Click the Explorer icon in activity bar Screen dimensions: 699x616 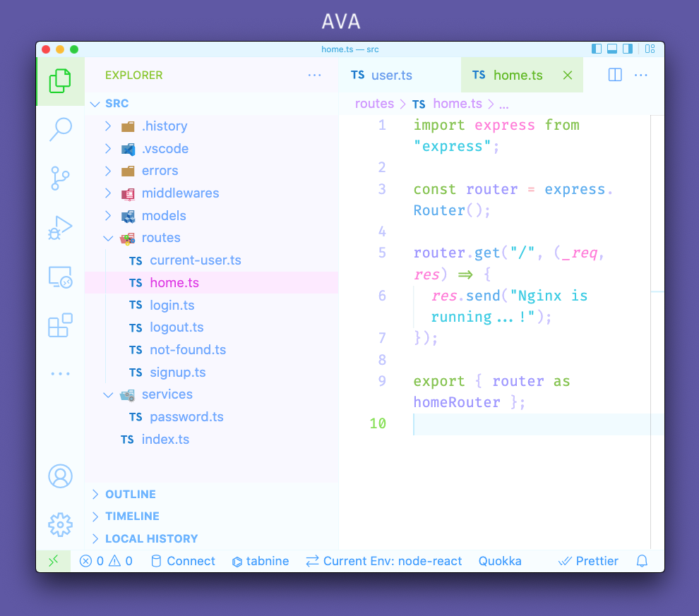60,80
